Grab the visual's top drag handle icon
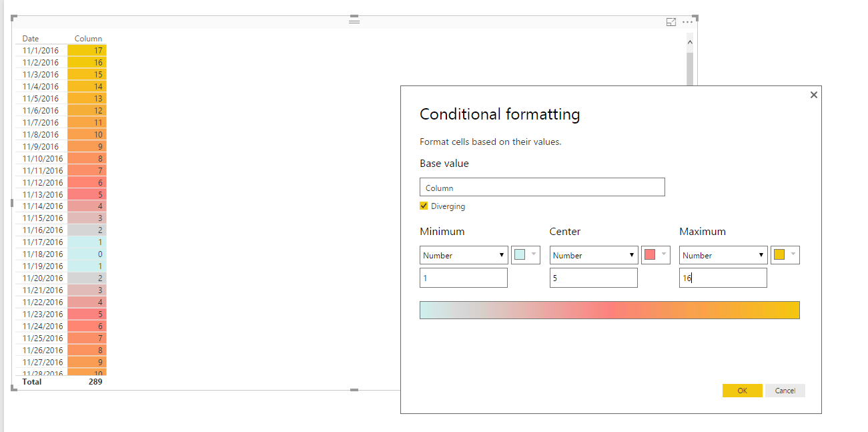This screenshot has height=432, width=868. click(354, 21)
